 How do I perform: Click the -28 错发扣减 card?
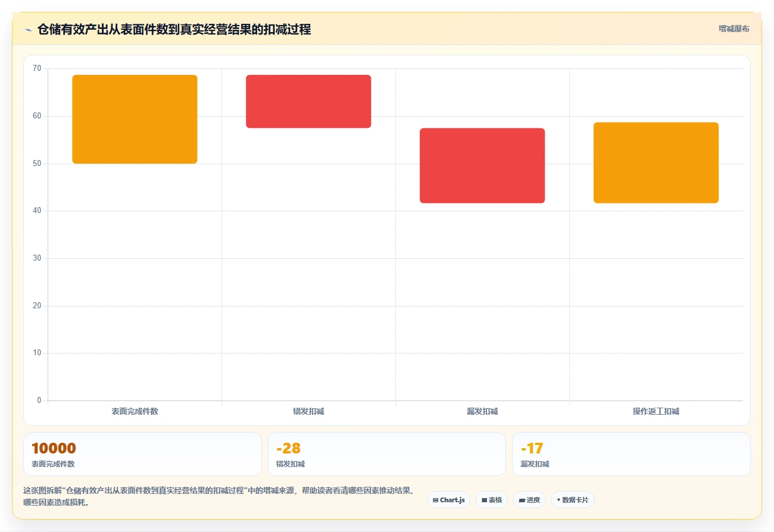(387, 454)
